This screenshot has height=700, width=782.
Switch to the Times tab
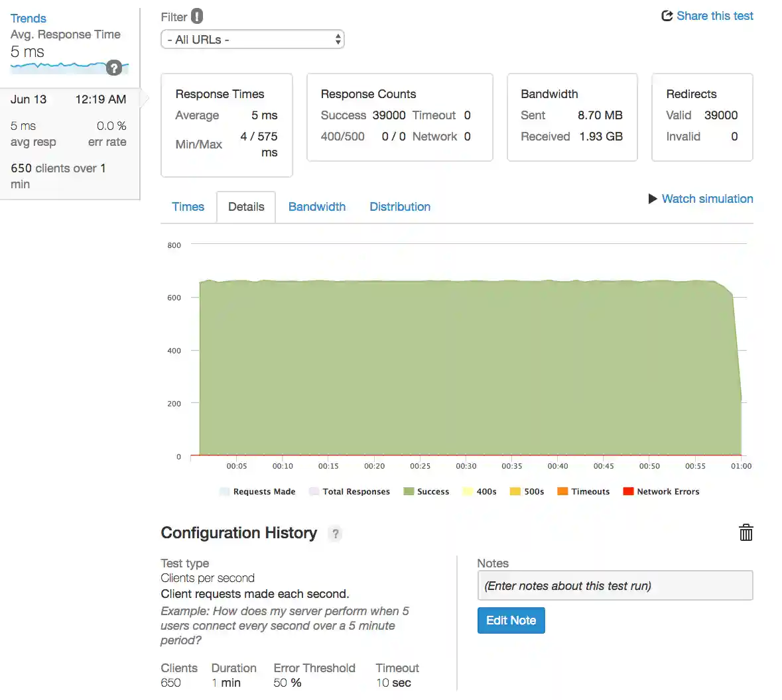(188, 207)
